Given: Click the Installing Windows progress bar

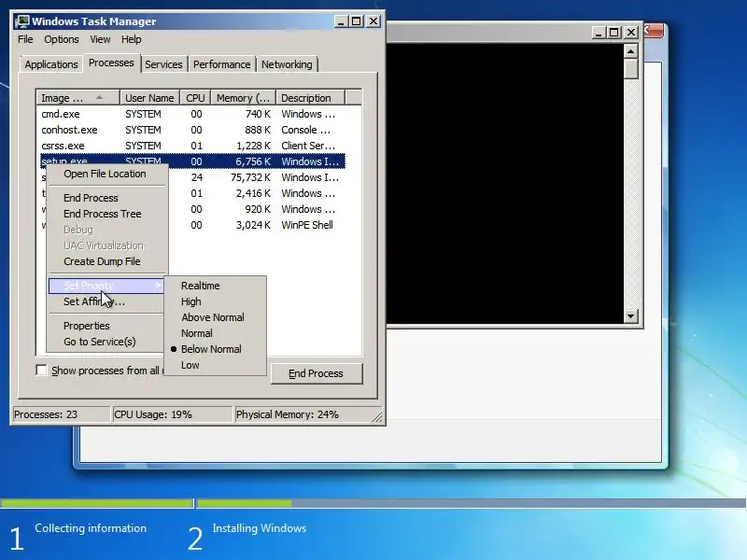Looking at the screenshot, I should click(x=472, y=503).
